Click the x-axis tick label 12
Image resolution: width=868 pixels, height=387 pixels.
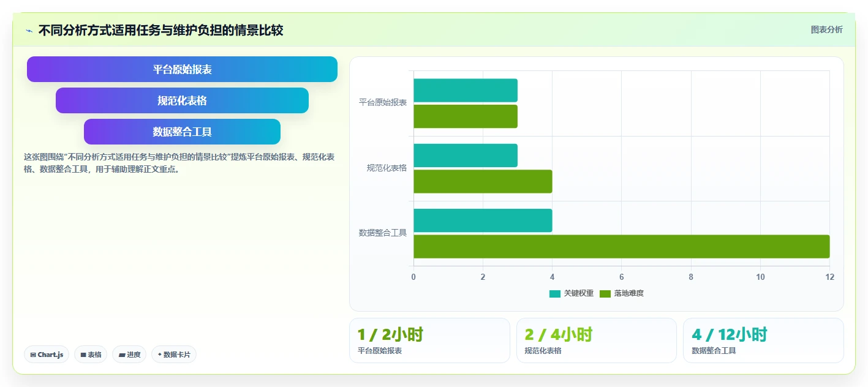pos(829,277)
